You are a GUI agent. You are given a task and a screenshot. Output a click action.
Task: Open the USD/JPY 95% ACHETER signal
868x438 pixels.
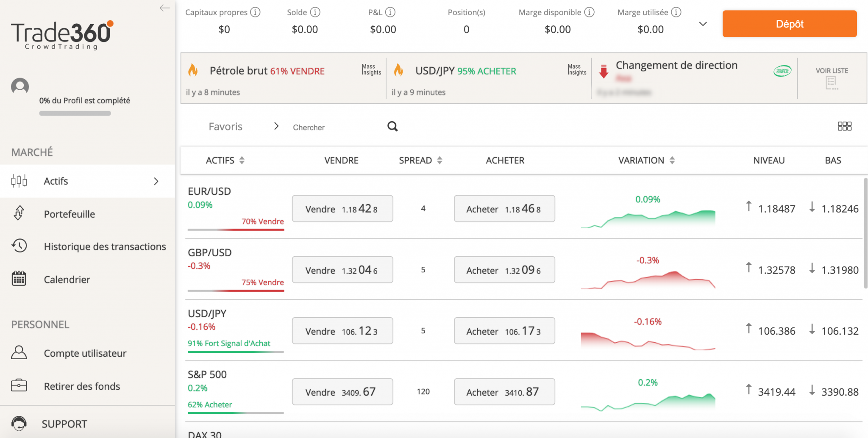(x=466, y=71)
